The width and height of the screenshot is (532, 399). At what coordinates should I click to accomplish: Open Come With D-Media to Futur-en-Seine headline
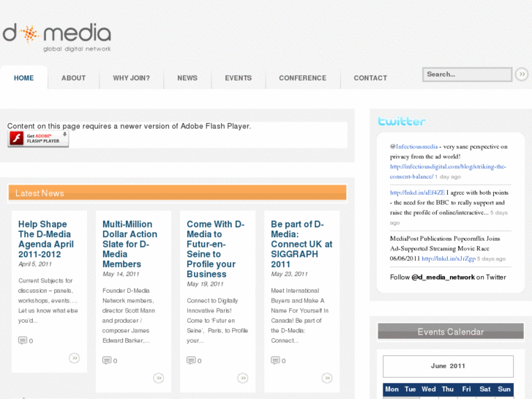tap(215, 249)
